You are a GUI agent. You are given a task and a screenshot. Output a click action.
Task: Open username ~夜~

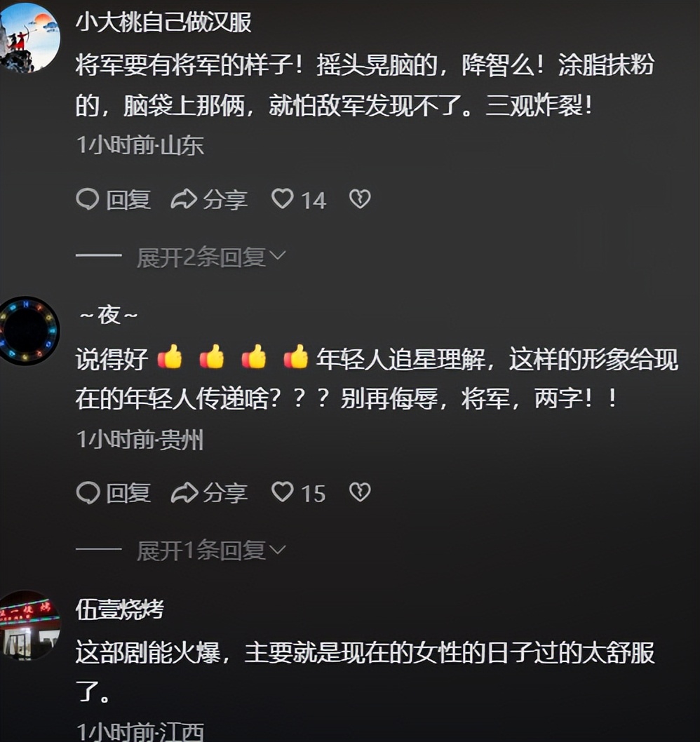109,315
